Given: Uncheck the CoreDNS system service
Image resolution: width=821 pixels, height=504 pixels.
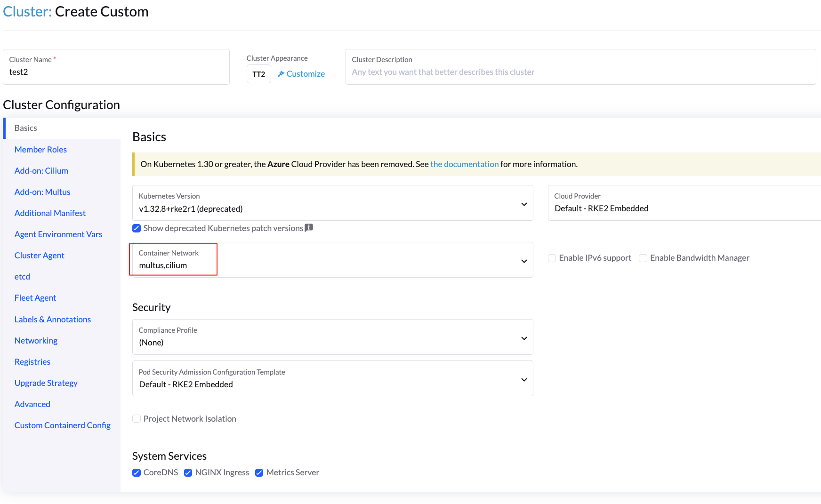Looking at the screenshot, I should tap(137, 472).
